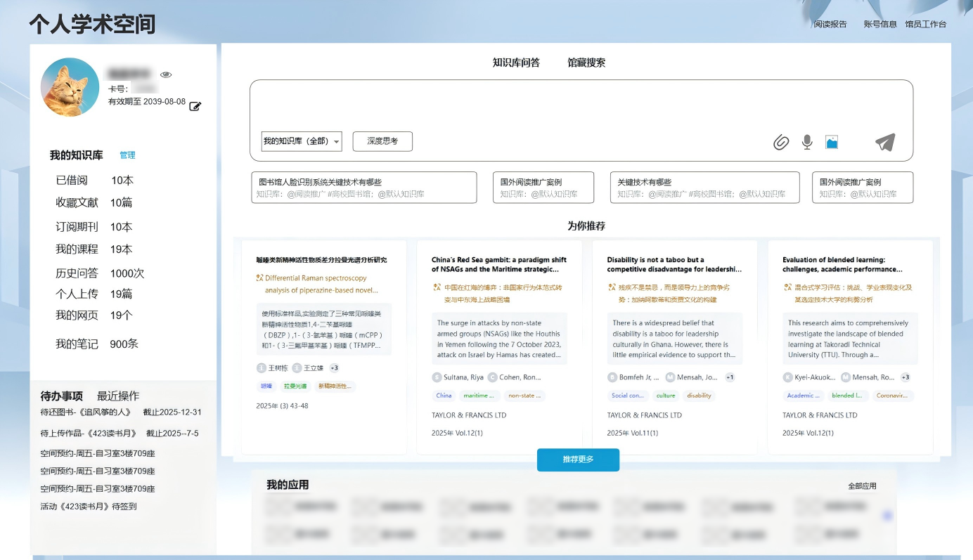The width and height of the screenshot is (973, 560).
Task: Open 馆员工作台 in the top menu bar
Action: click(x=926, y=23)
